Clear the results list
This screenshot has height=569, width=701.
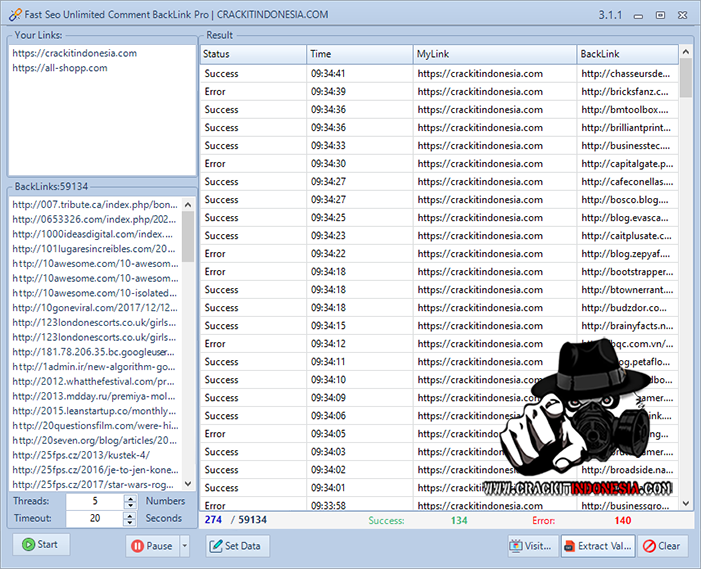point(662,546)
